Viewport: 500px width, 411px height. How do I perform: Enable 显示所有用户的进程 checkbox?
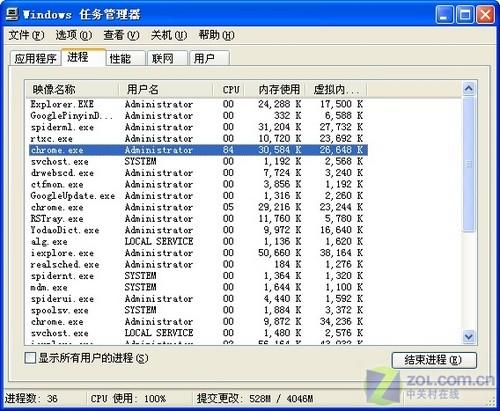30,358
